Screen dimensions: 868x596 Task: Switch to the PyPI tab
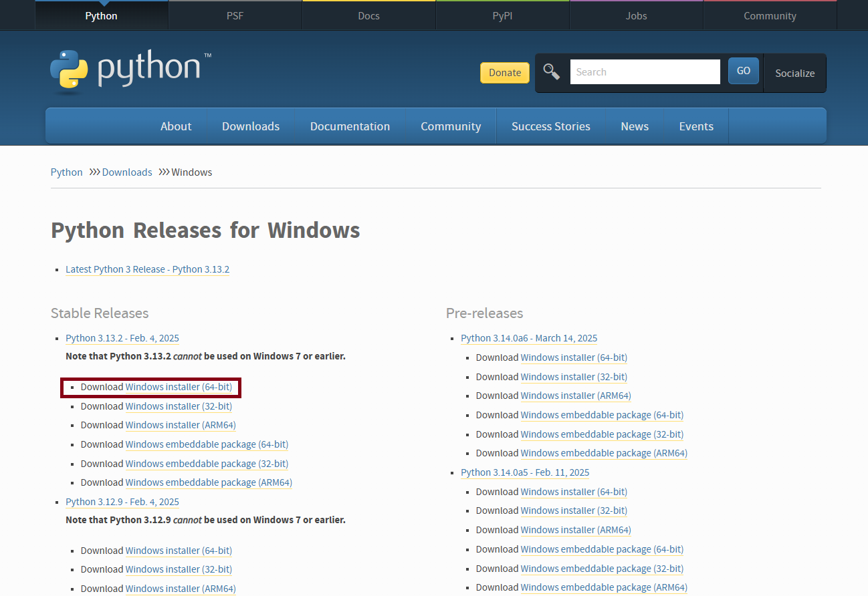(x=502, y=15)
